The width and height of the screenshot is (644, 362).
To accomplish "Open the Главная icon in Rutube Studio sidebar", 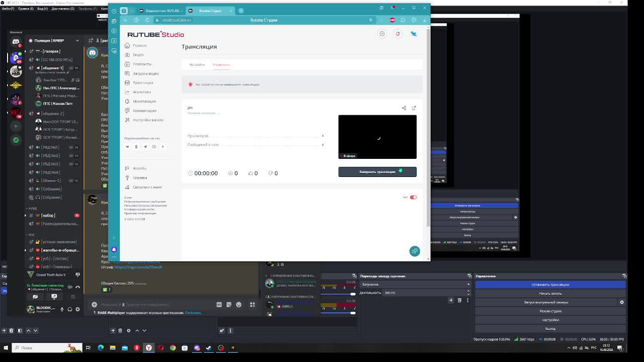I will 127,46.
